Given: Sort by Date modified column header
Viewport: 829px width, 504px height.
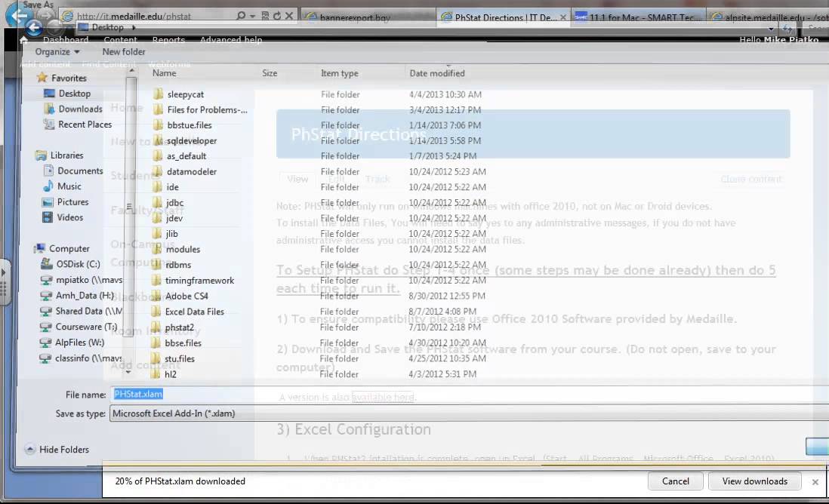Looking at the screenshot, I should (x=437, y=73).
